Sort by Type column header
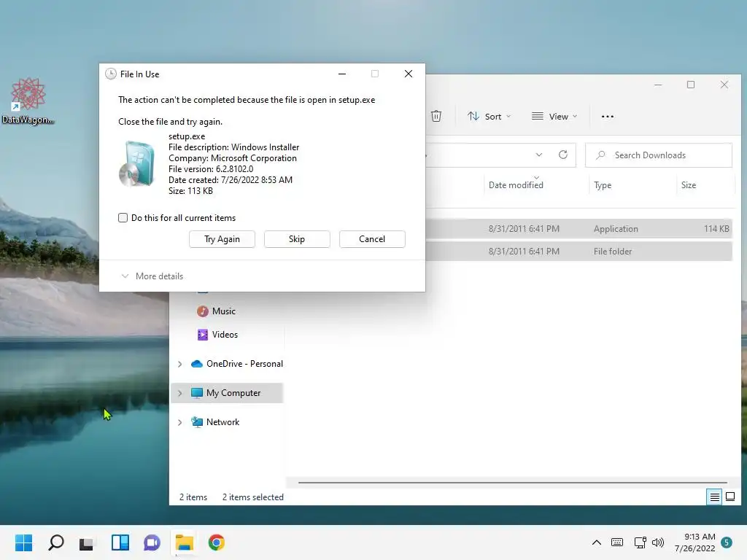Viewport: 747px width, 560px height. (603, 185)
